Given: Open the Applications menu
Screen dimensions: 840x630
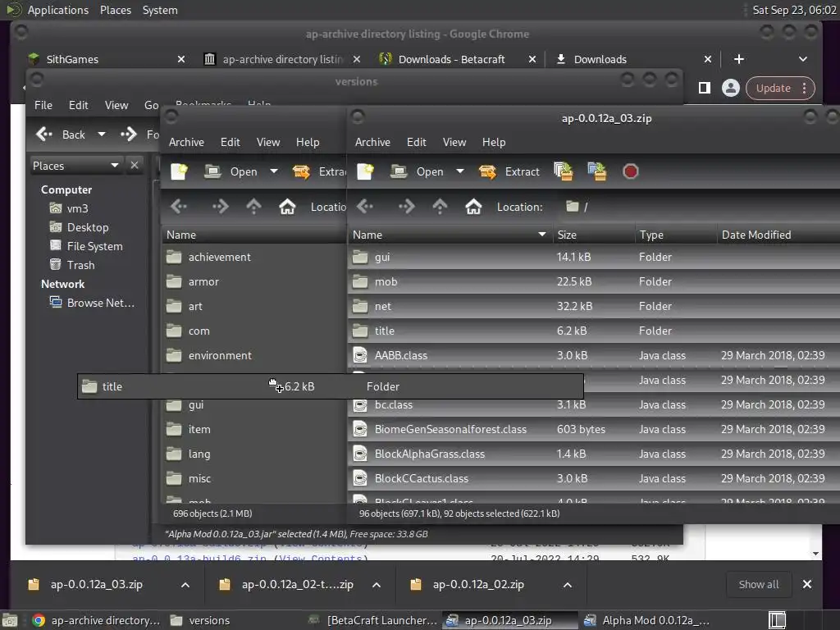Looking at the screenshot, I should coord(58,10).
